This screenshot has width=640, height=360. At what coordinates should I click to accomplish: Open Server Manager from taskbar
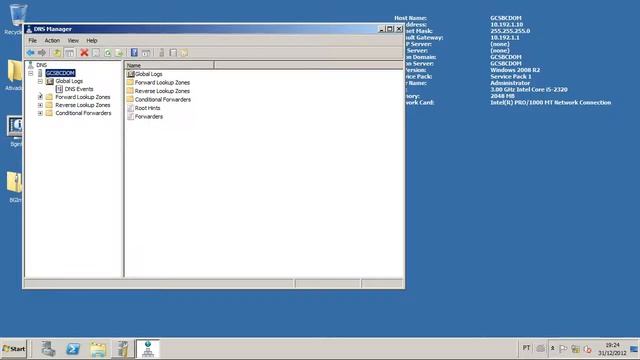pos(48,349)
